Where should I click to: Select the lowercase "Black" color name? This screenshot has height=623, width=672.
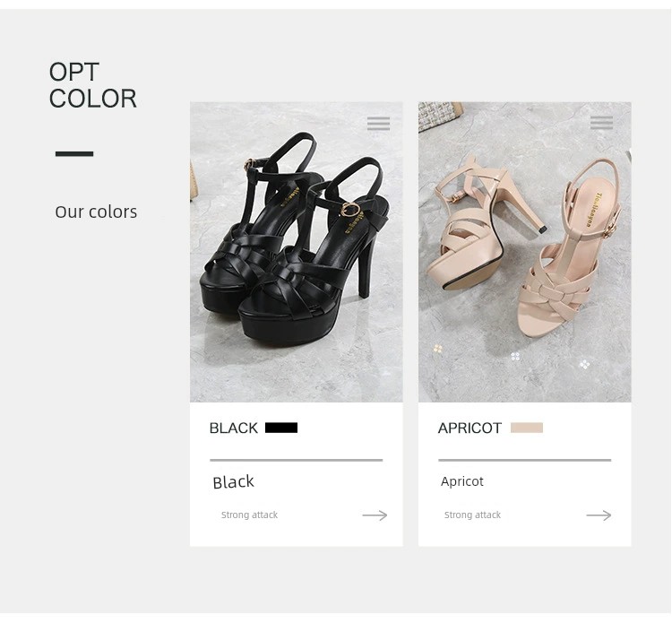pos(233,482)
